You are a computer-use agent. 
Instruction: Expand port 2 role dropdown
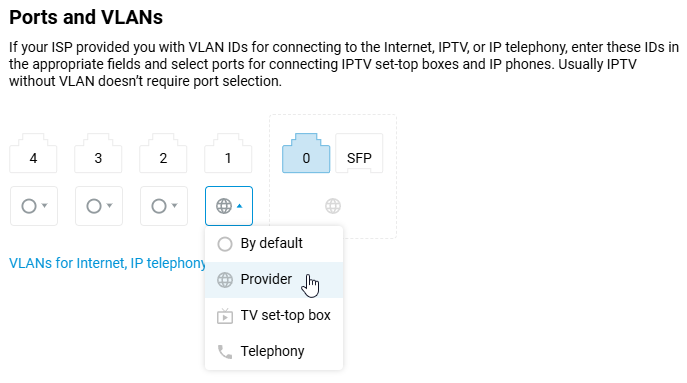163,206
